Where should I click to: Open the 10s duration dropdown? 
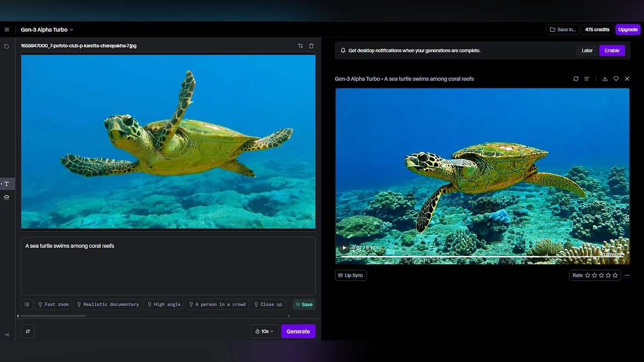pyautogui.click(x=265, y=331)
